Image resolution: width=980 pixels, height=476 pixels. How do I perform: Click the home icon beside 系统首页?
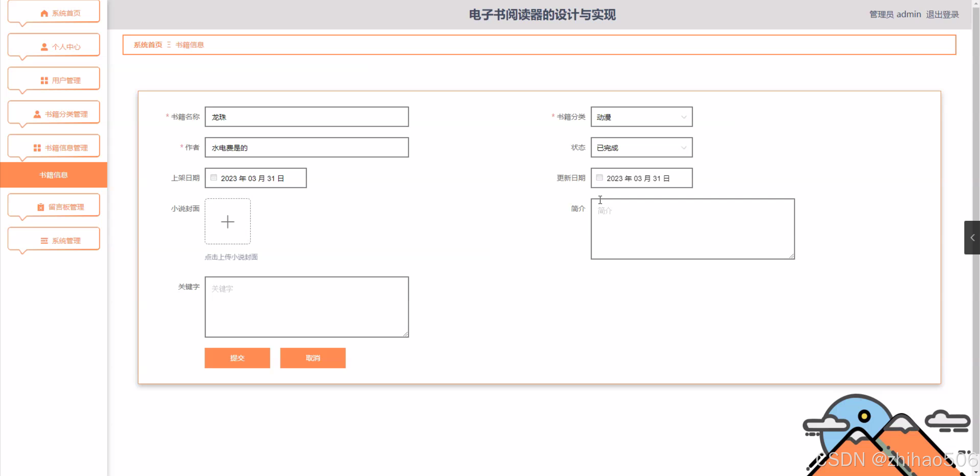(x=44, y=13)
